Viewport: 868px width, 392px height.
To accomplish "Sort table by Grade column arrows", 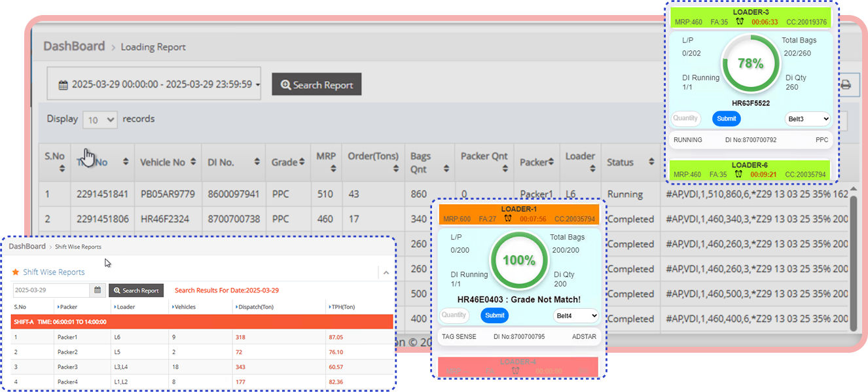I will [302, 162].
